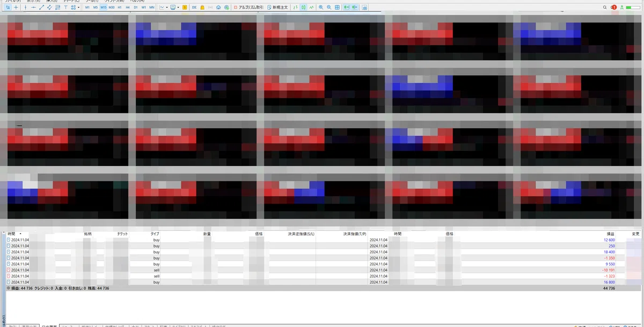
Task: Select the highlighted M15 timeframe
Action: pyautogui.click(x=104, y=8)
